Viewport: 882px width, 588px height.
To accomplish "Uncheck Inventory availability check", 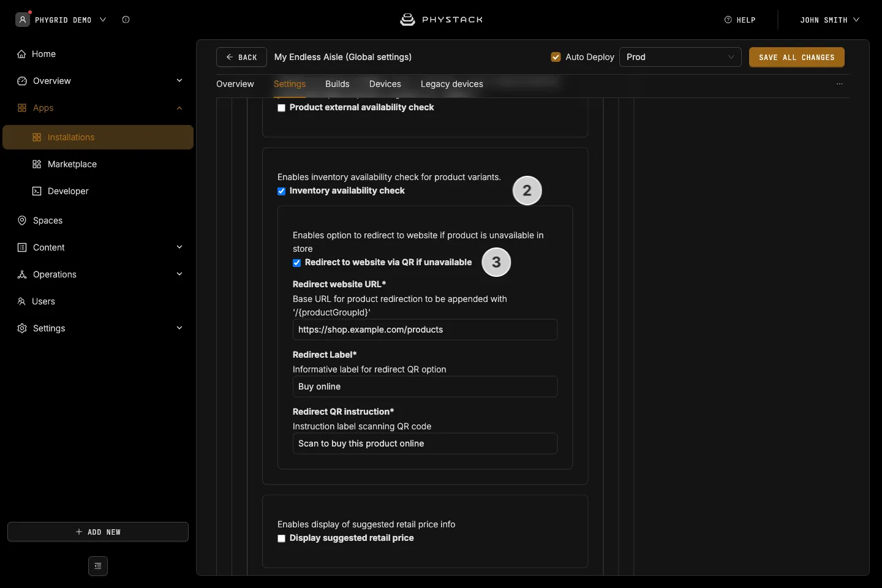I will pyautogui.click(x=281, y=191).
